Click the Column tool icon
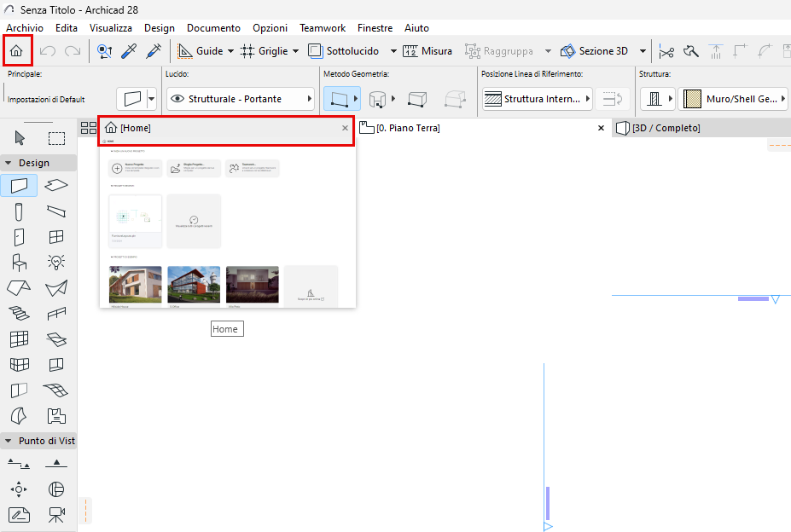The image size is (791, 532). (x=19, y=211)
